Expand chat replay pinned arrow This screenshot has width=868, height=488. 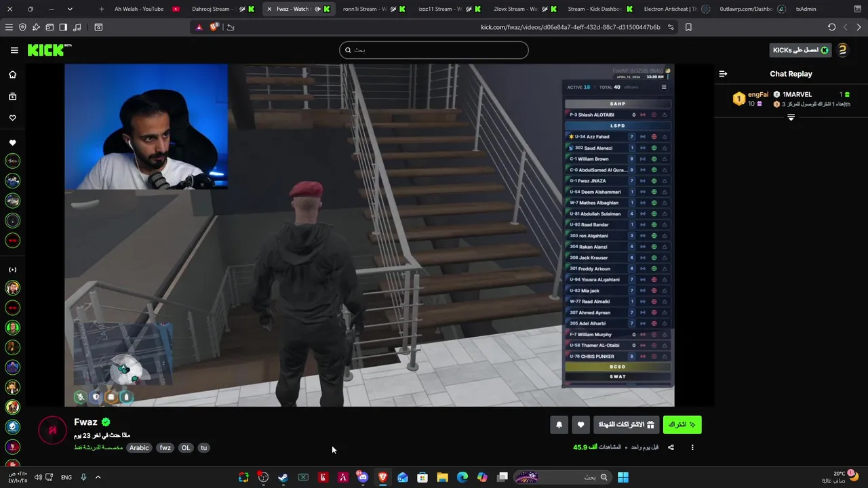pos(791,118)
